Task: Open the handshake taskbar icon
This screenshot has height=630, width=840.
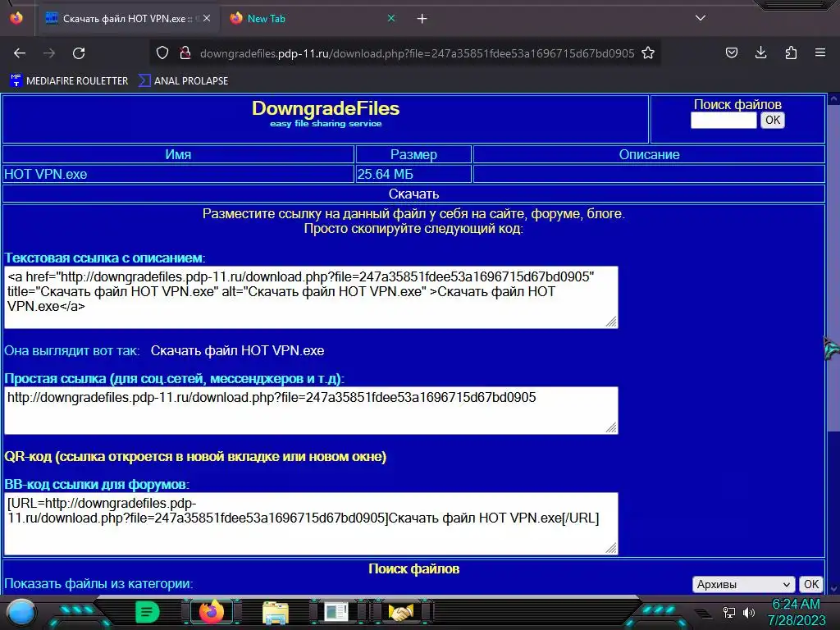Action: (x=400, y=612)
